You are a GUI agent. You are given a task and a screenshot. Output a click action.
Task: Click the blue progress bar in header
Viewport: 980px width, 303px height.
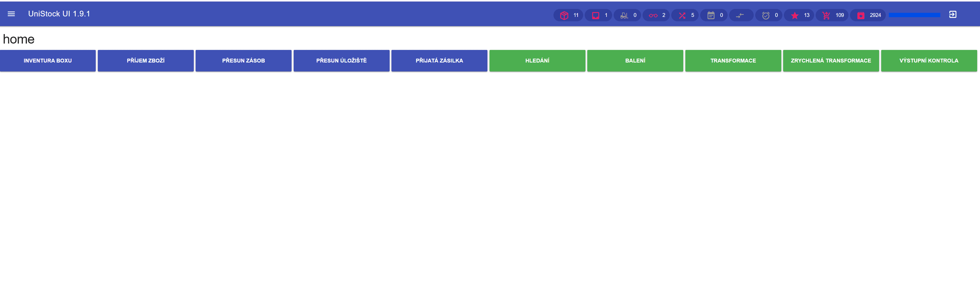pyautogui.click(x=914, y=15)
